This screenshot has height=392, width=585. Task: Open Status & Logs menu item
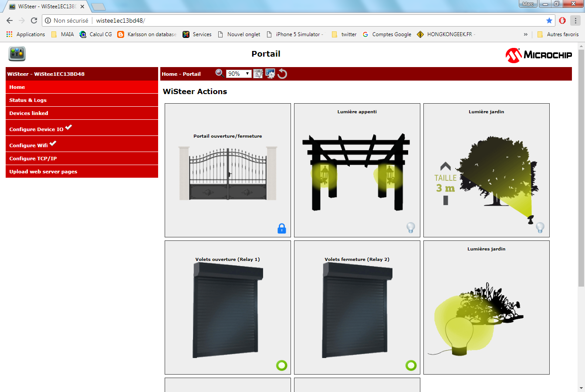[28, 100]
